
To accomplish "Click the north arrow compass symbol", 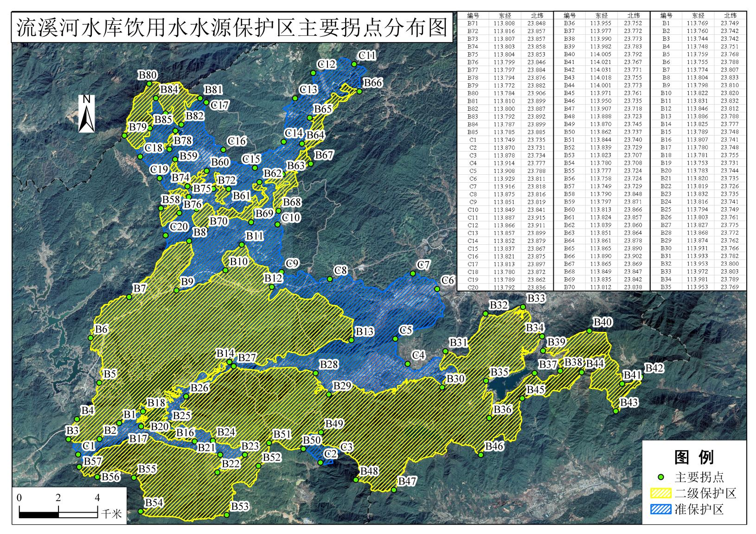I will click(87, 114).
